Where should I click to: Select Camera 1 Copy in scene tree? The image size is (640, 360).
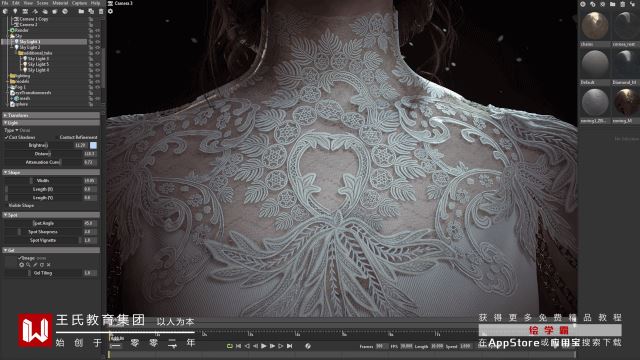[x=34, y=19]
